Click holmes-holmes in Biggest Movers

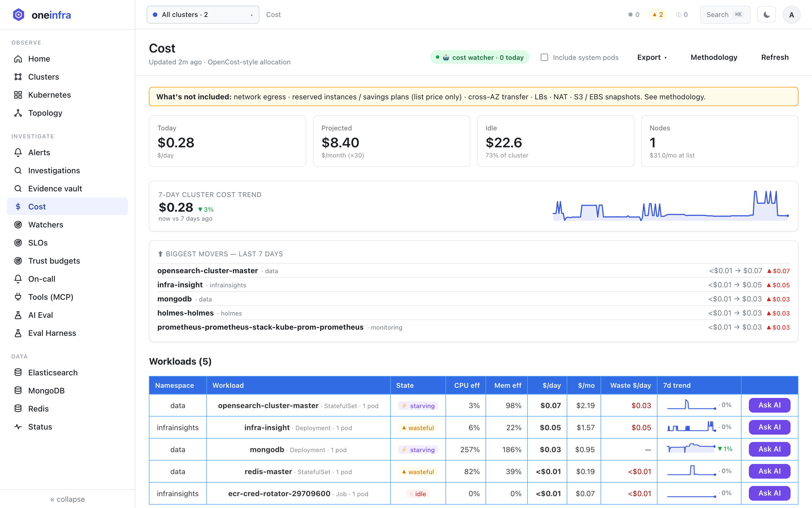(186, 313)
